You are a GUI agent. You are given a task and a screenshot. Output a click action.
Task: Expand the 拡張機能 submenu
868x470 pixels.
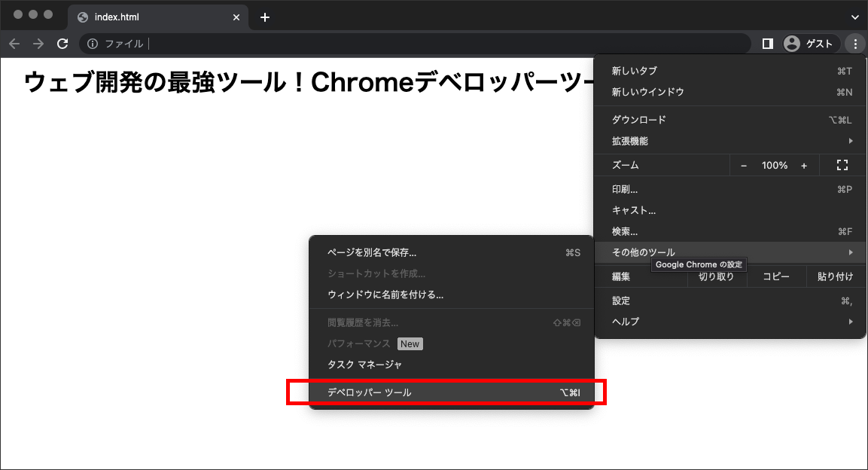(730, 141)
